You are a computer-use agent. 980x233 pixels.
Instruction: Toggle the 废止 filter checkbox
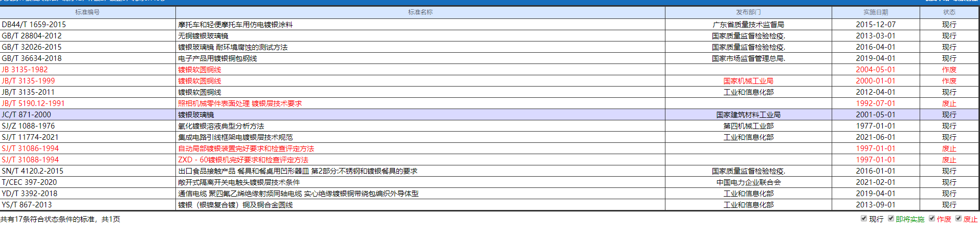click(959, 219)
